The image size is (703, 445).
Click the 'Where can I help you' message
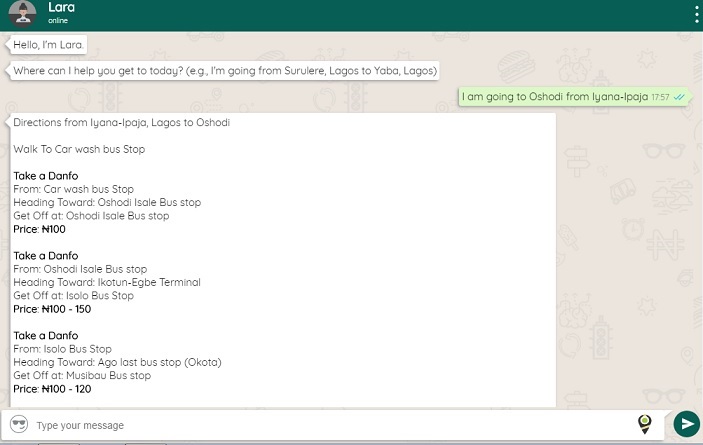pos(224,71)
